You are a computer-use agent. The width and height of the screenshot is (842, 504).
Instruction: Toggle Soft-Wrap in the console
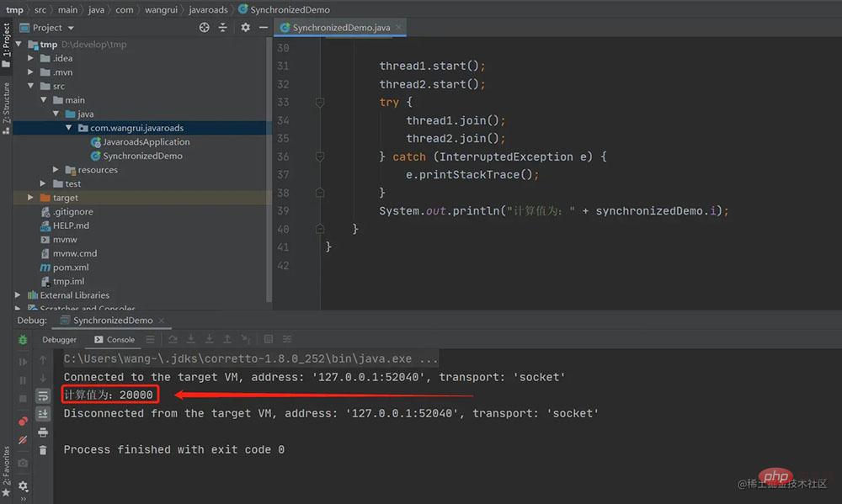click(43, 396)
